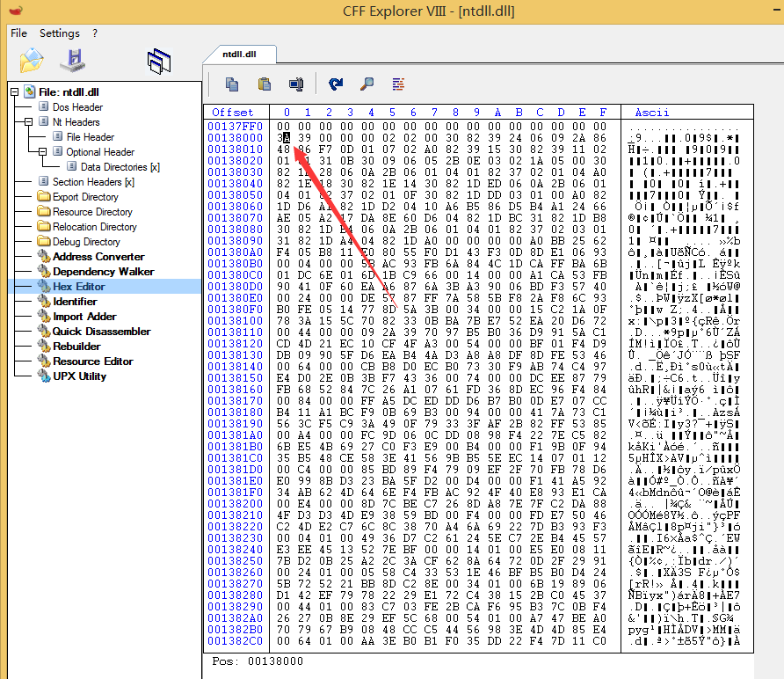Screen dimensions: 784x679
Task: Open UPX Utility from the tree
Action: [x=79, y=376]
